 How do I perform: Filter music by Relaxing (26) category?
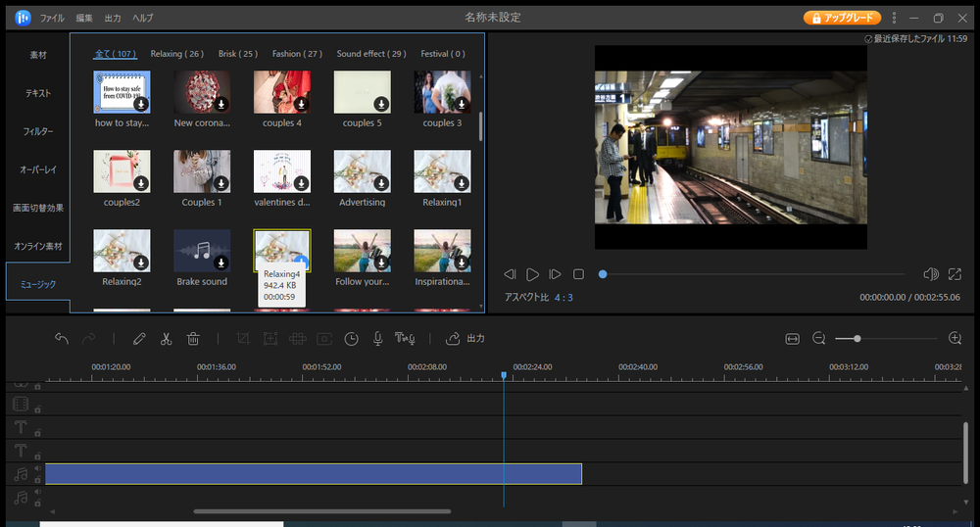tap(176, 54)
